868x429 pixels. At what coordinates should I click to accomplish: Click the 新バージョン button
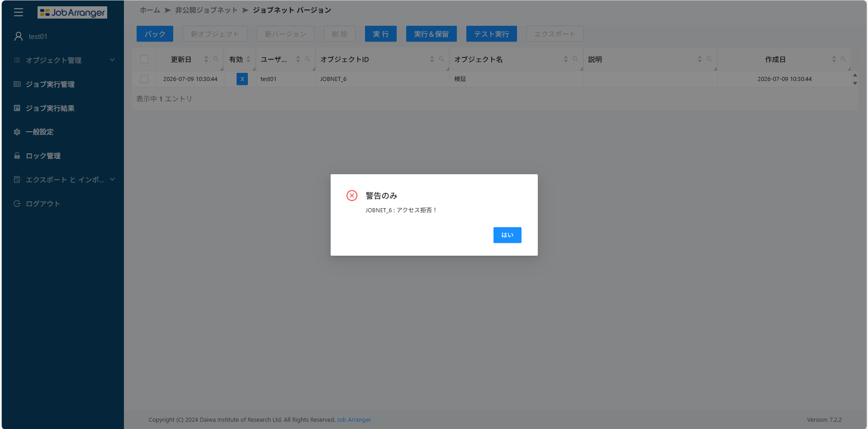pyautogui.click(x=285, y=34)
